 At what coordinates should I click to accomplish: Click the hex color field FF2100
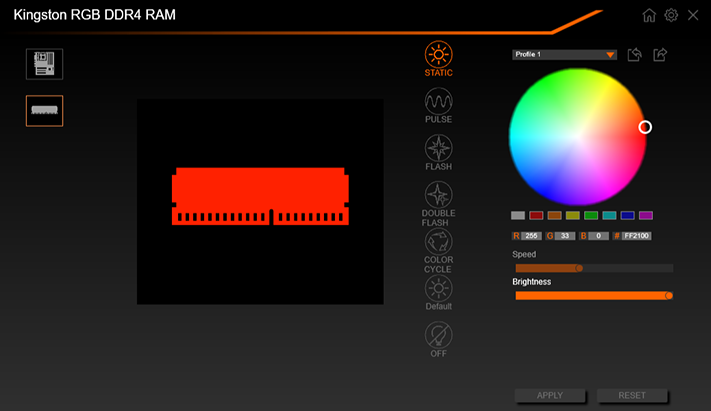[637, 236]
